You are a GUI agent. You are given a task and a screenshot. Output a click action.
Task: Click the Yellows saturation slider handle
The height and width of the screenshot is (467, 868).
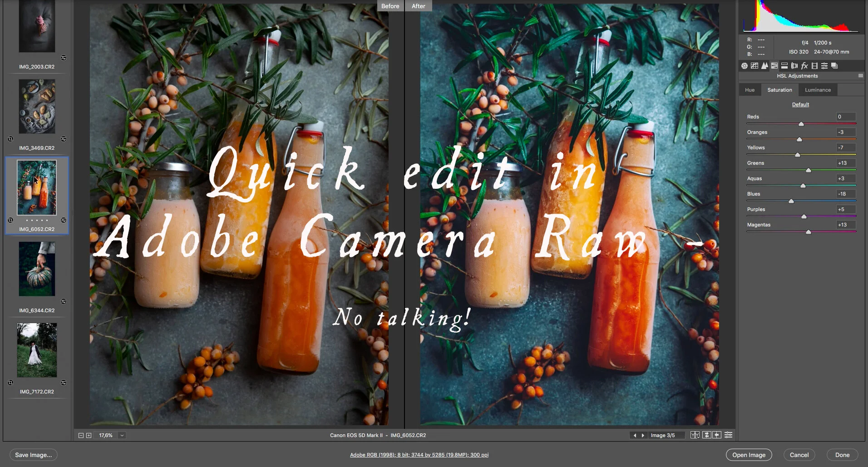pos(798,155)
